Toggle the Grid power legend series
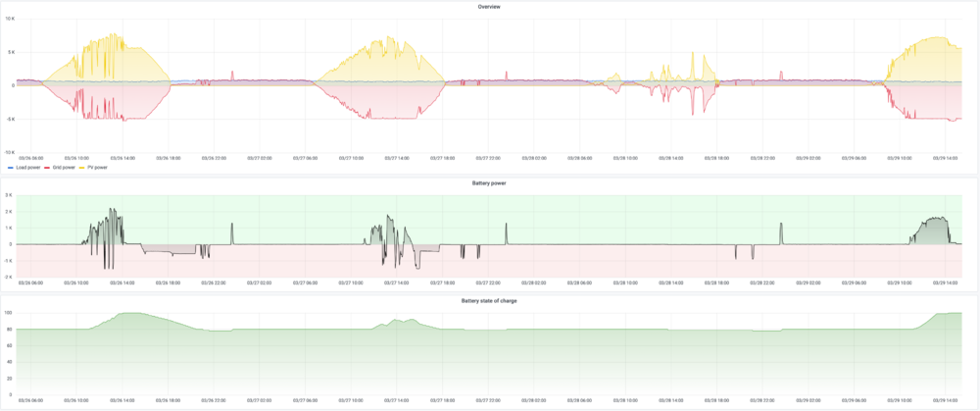The height and width of the screenshot is (411, 980). pos(62,168)
